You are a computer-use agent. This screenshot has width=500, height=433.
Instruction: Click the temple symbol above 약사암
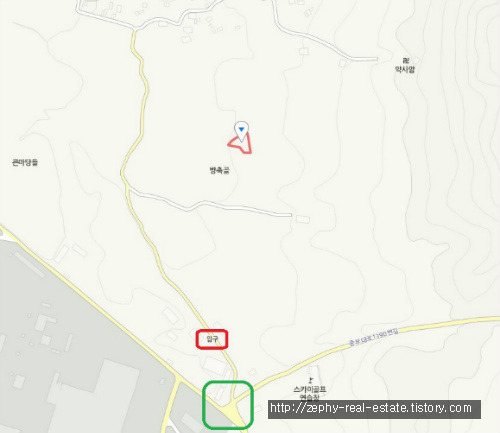(405, 61)
